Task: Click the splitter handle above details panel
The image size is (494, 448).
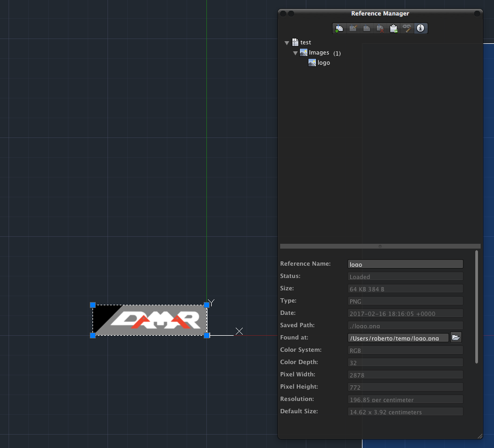Action: click(x=380, y=246)
